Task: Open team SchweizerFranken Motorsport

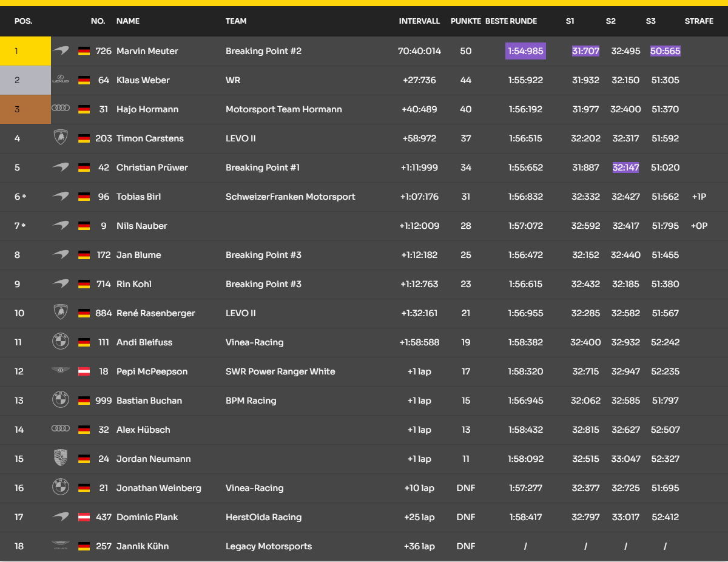Action: pos(290,197)
